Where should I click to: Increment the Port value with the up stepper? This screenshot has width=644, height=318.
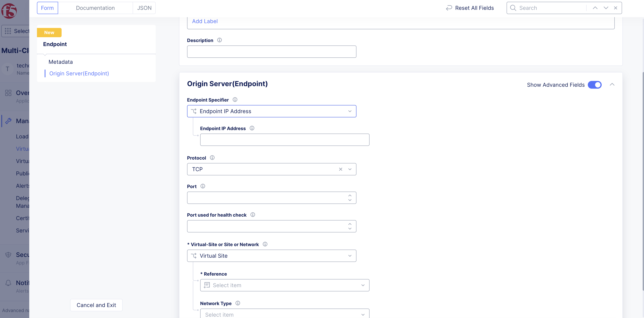(350, 195)
